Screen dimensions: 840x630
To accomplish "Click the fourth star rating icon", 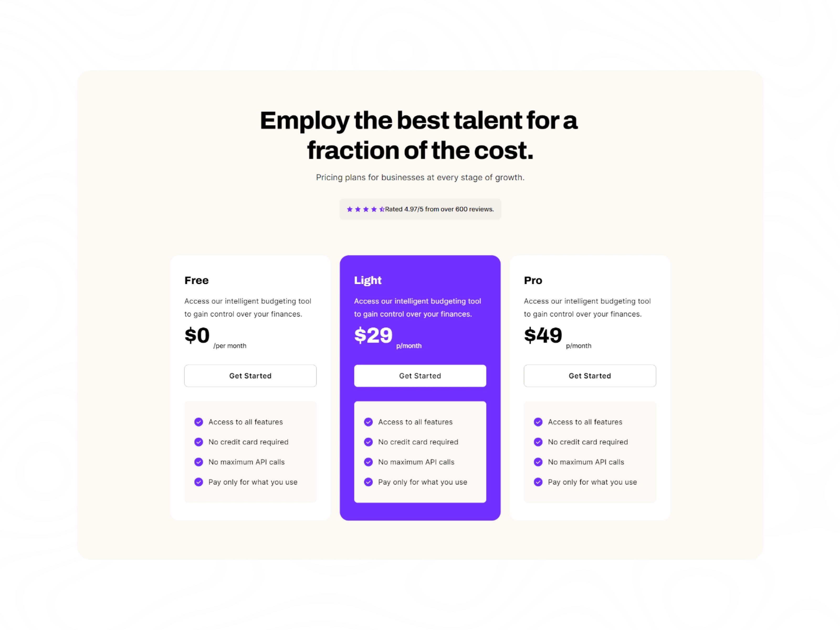I will click(x=372, y=209).
